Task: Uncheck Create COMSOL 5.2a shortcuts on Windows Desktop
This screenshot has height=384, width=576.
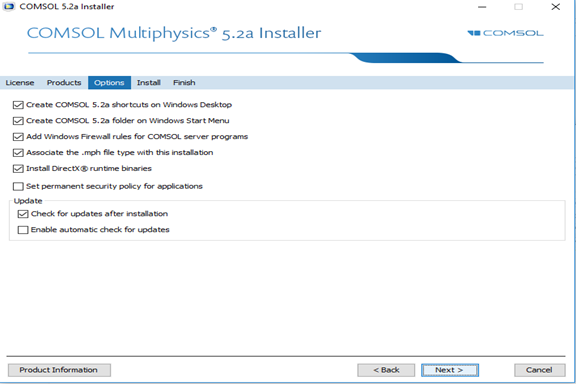Action: [18, 105]
